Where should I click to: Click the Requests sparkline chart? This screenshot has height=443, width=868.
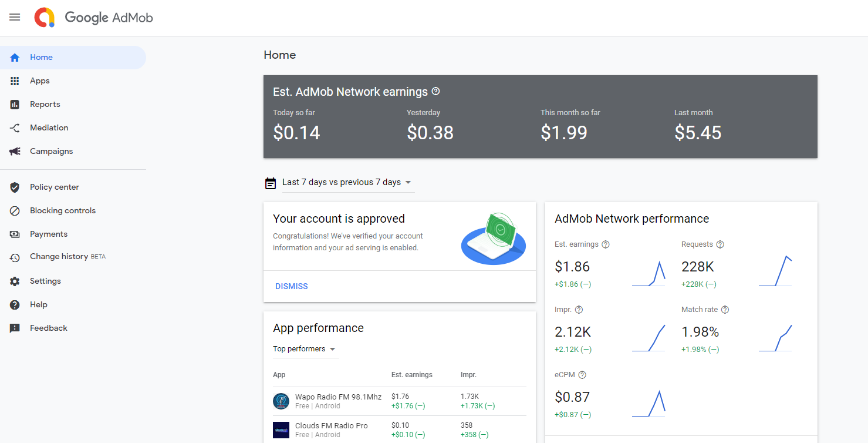pos(775,271)
